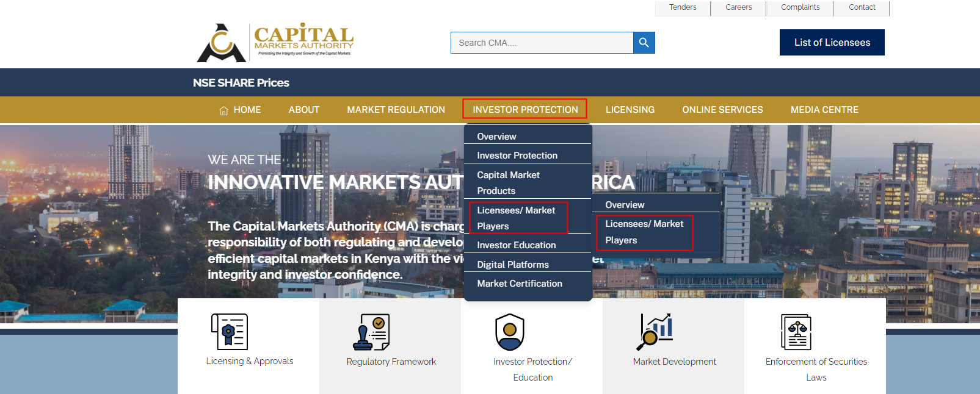The height and width of the screenshot is (394, 980).
Task: Open the Licensing & Approvals text link
Action: [250, 361]
